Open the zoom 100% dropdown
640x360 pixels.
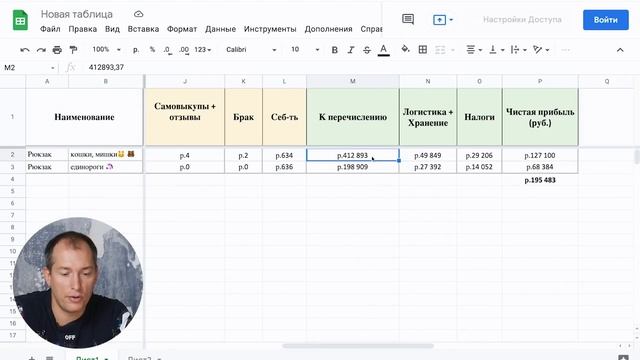tap(106, 49)
